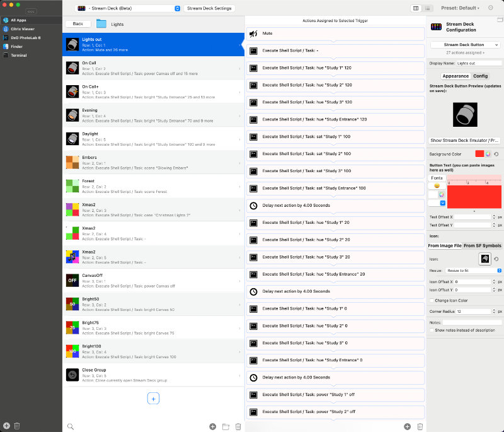Click the search magnifier below the triggers

click(71, 426)
